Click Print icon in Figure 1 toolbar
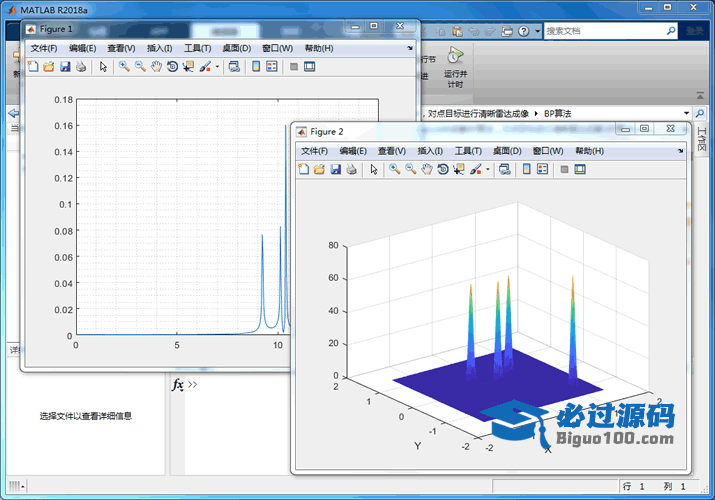The image size is (715, 500). 81,67
